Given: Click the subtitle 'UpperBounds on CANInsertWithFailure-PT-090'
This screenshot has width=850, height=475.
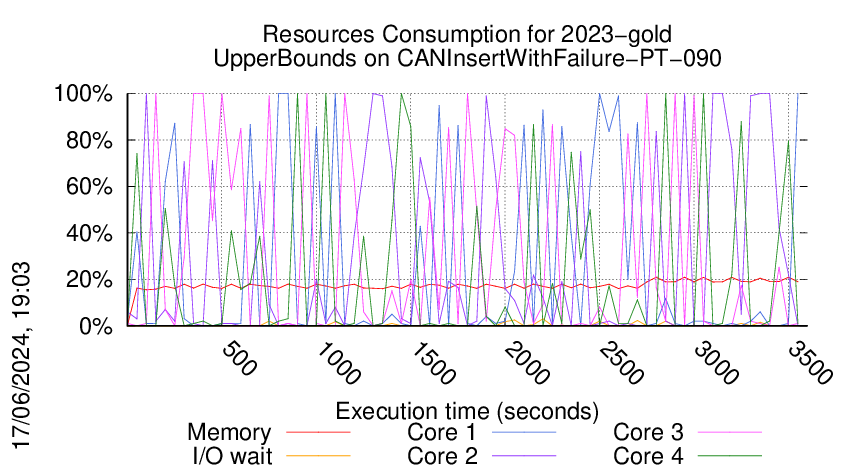Looking at the screenshot, I should pos(467,58).
